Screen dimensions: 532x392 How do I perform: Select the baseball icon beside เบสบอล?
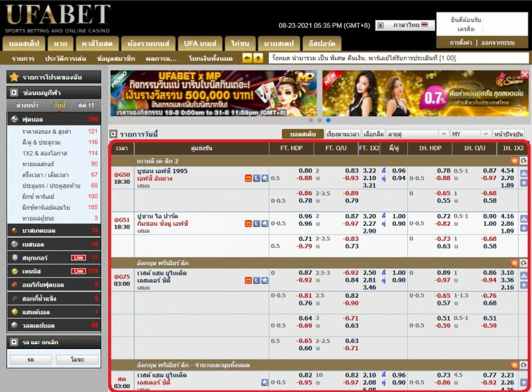point(15,244)
